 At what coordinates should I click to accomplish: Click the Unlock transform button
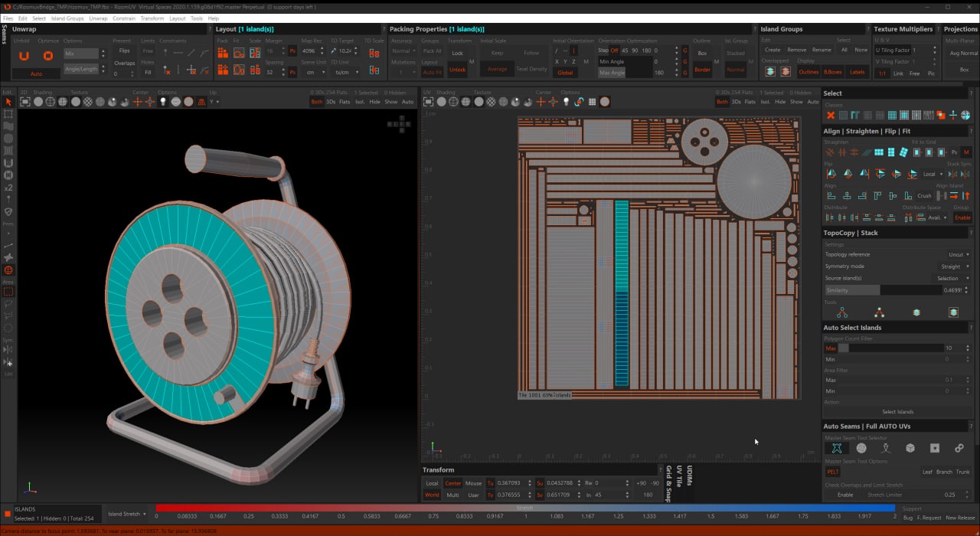click(x=457, y=70)
